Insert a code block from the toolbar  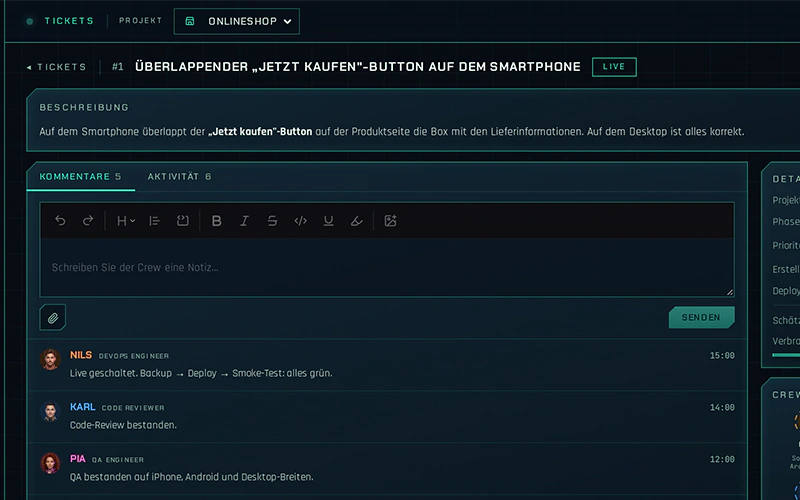point(183,220)
